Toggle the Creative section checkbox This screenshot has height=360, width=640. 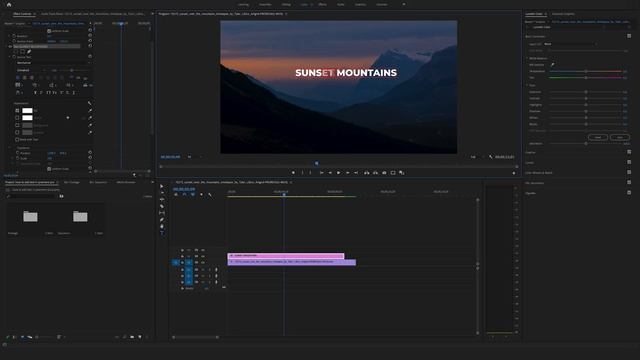[x=629, y=152]
